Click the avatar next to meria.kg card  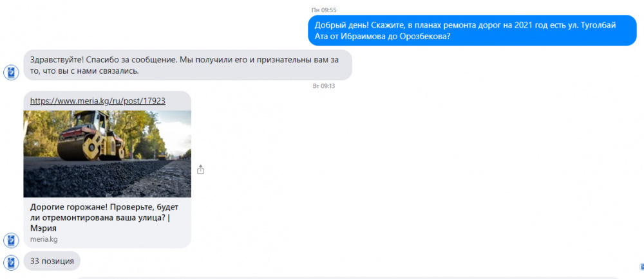[11, 240]
